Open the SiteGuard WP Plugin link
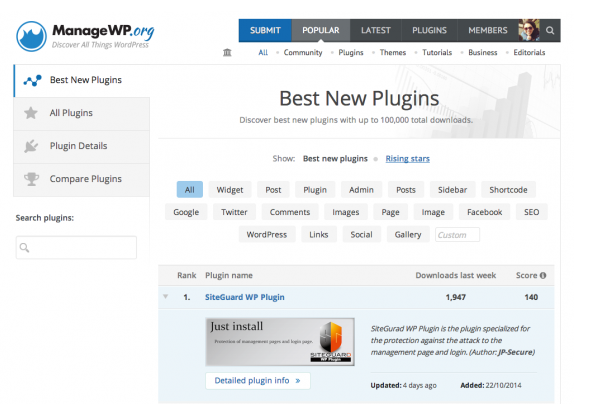The height and width of the screenshot is (415, 602). (245, 297)
